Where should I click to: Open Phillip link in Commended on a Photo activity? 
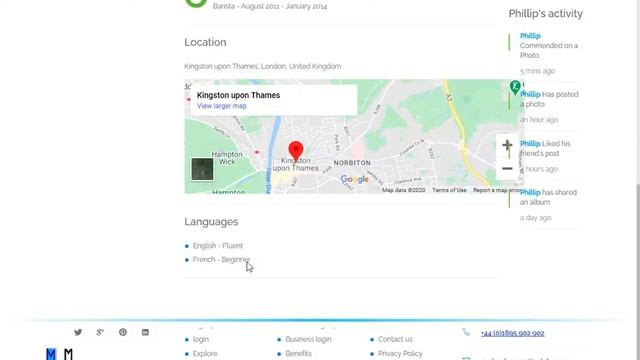(530, 36)
